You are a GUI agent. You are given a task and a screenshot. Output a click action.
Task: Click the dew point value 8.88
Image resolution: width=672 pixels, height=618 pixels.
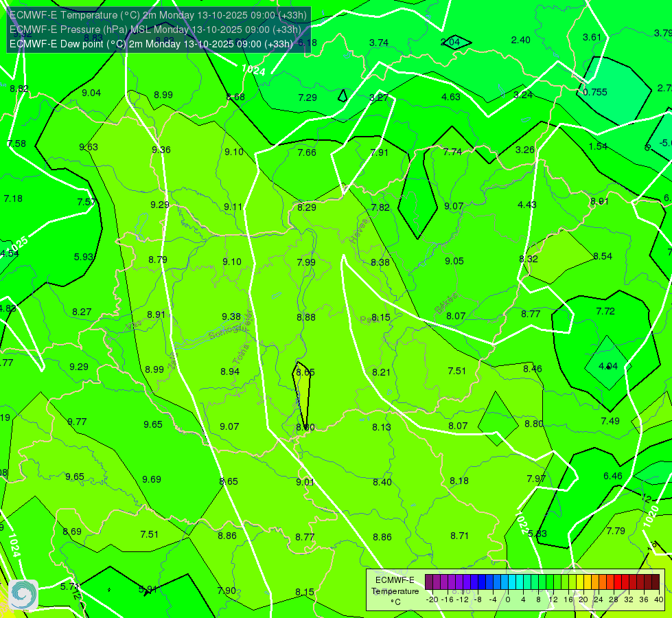[306, 317]
